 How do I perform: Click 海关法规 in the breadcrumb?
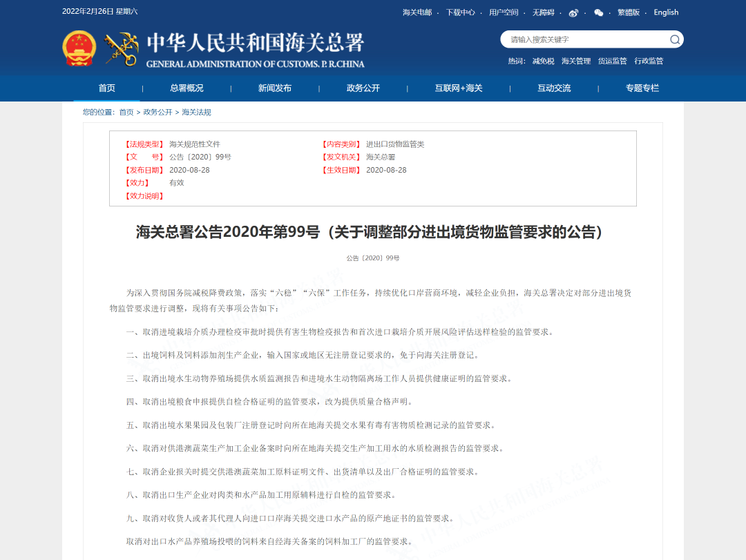pos(196,112)
